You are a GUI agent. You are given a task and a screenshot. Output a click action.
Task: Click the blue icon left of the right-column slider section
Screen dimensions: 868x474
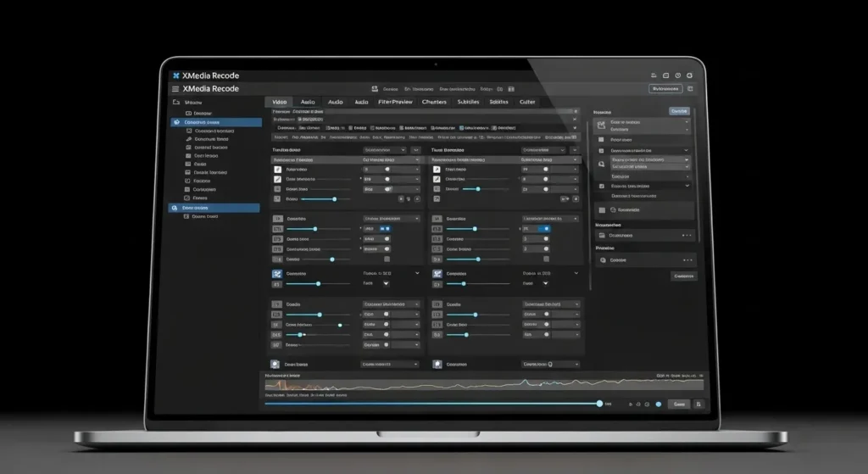point(437,274)
